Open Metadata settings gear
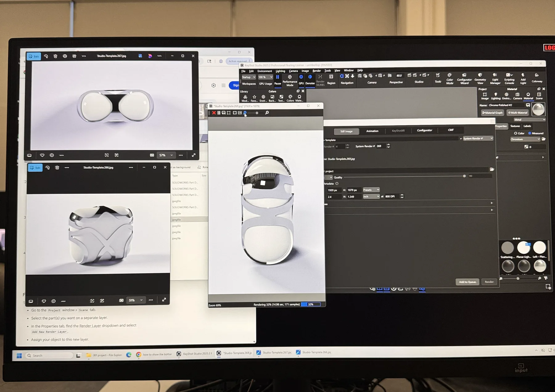The width and height of the screenshot is (555, 392). pos(337,184)
